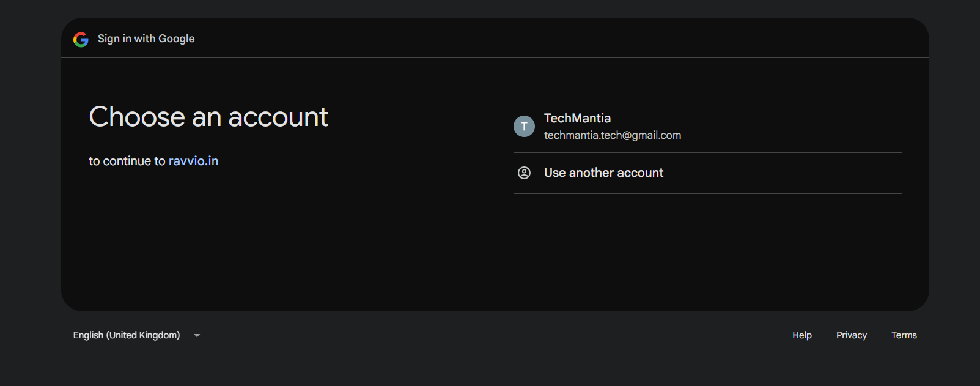Click the techmantia.tech@gmail.com email text

613,135
